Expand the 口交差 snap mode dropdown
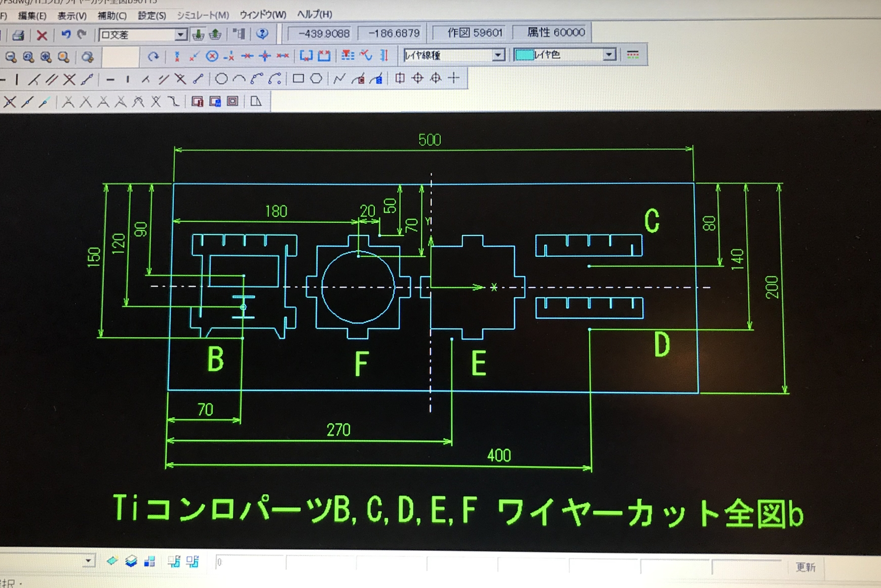The width and height of the screenshot is (881, 588). click(181, 34)
